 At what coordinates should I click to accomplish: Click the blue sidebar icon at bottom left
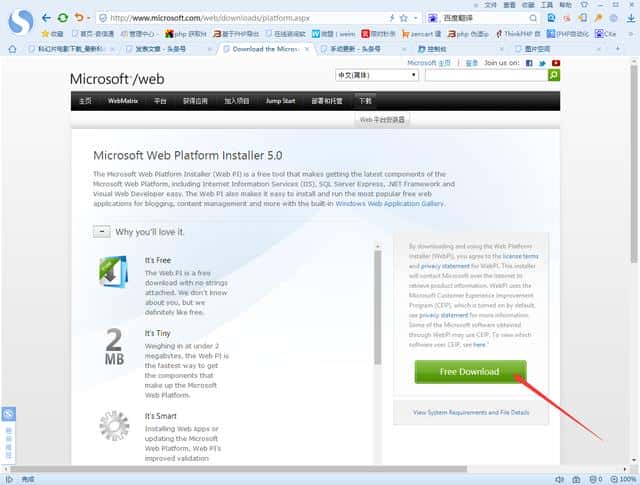pos(9,414)
